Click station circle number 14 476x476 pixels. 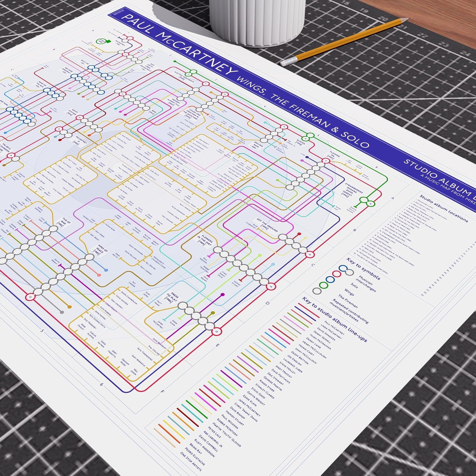pos(271,287)
